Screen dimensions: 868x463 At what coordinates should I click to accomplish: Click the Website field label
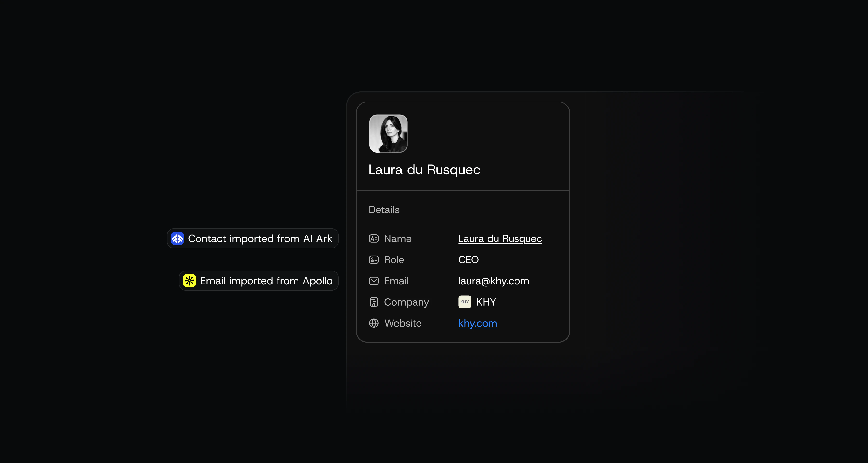click(403, 323)
